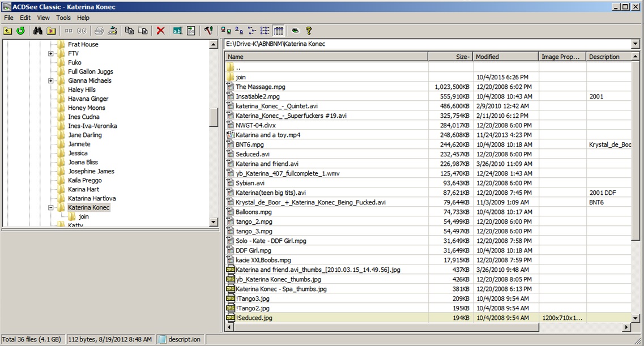
Task: Select the file NWGT-04.divx
Action: click(x=255, y=125)
